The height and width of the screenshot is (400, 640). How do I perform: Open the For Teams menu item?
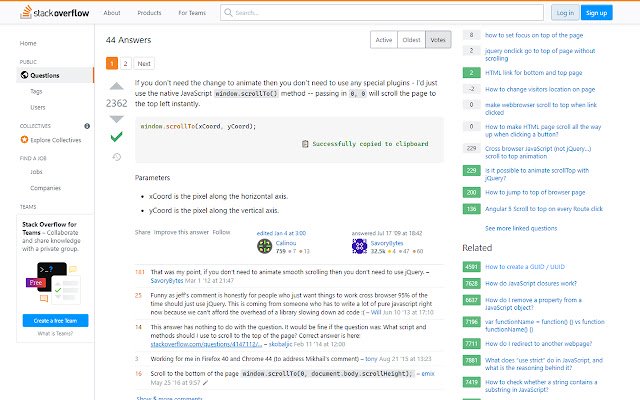click(x=192, y=13)
